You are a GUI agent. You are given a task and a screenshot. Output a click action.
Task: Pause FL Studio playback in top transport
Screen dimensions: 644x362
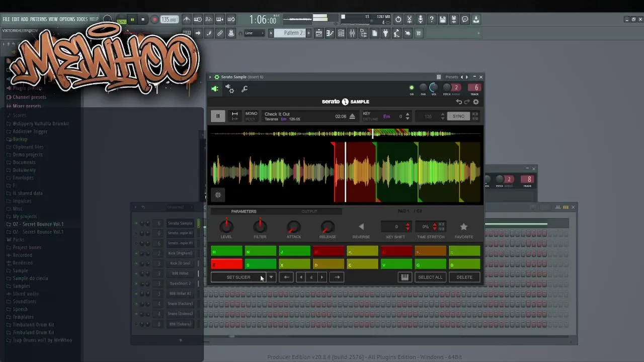point(132,20)
